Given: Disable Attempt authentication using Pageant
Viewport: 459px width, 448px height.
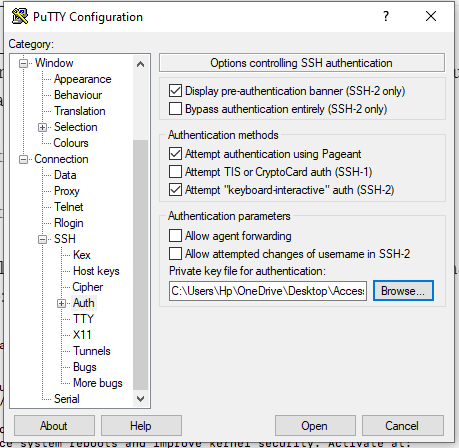Looking at the screenshot, I should (175, 154).
